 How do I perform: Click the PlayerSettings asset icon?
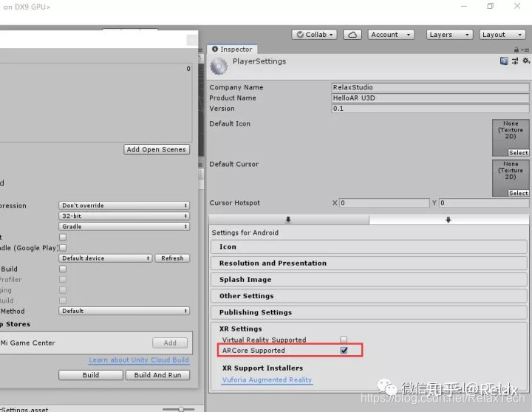point(219,66)
